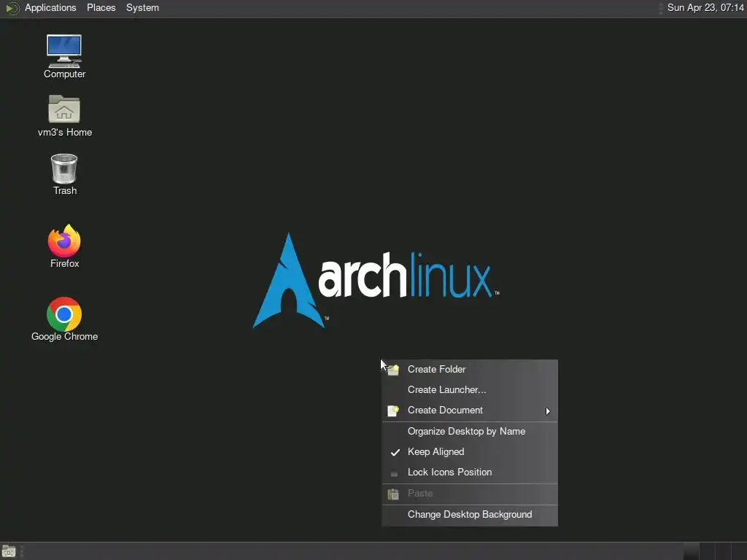The image size is (747, 560).
Task: Open the Places menu
Action: pyautogui.click(x=101, y=7)
